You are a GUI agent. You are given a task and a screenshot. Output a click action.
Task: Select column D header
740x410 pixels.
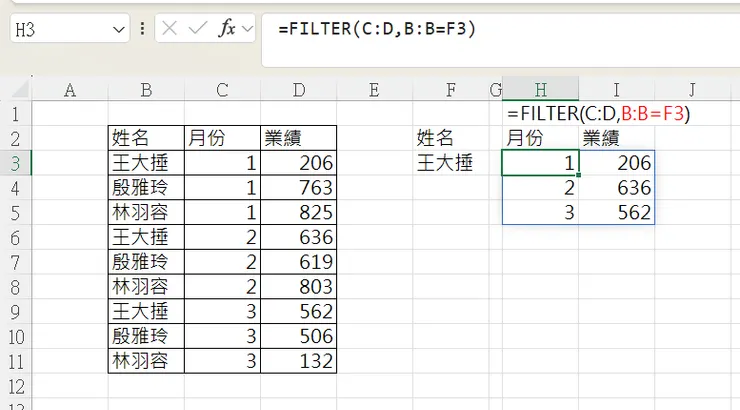tap(298, 91)
